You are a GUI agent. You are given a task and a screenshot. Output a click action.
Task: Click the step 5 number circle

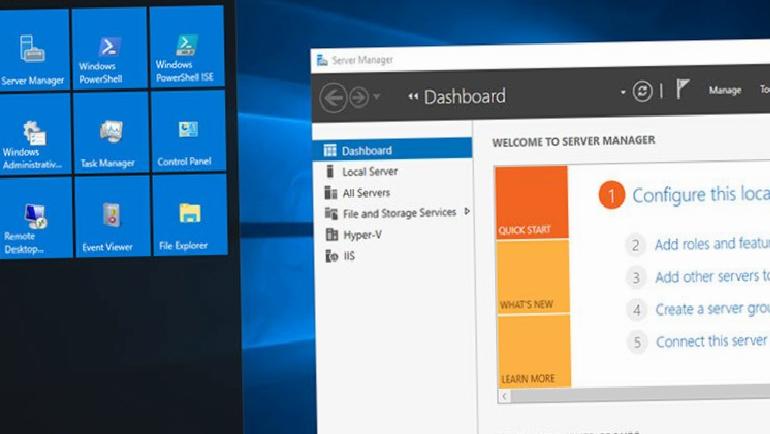coord(637,342)
